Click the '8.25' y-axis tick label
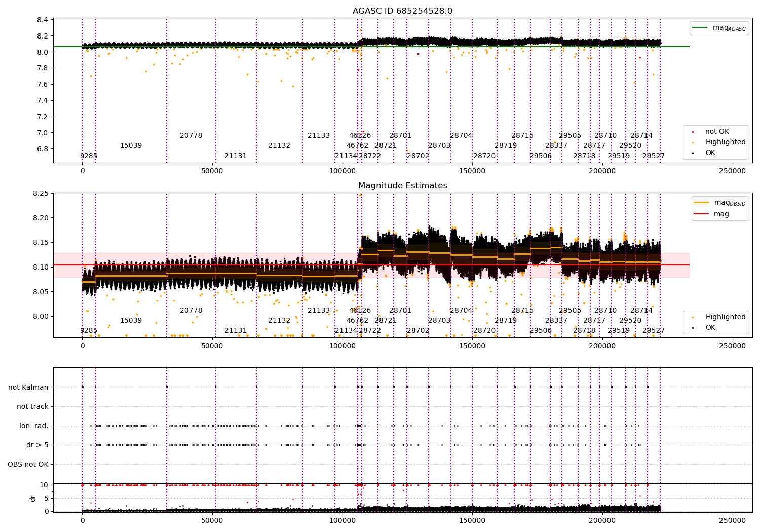The height and width of the screenshot is (532, 760). (41, 193)
